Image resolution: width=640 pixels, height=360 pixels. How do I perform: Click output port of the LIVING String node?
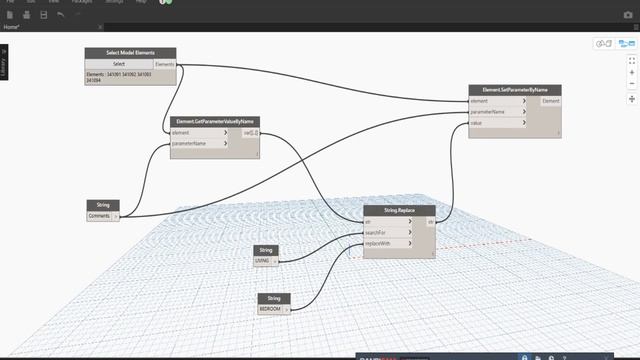tap(275, 261)
